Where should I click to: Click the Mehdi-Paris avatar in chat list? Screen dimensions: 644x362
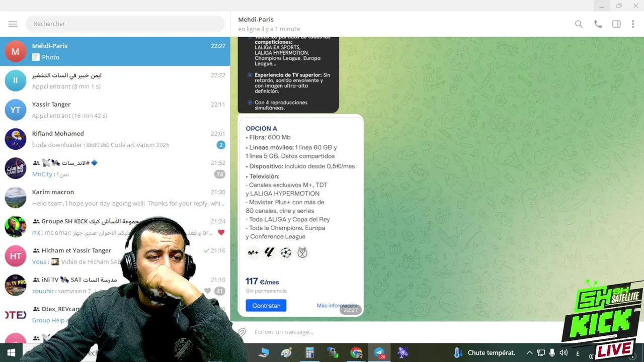(16, 51)
